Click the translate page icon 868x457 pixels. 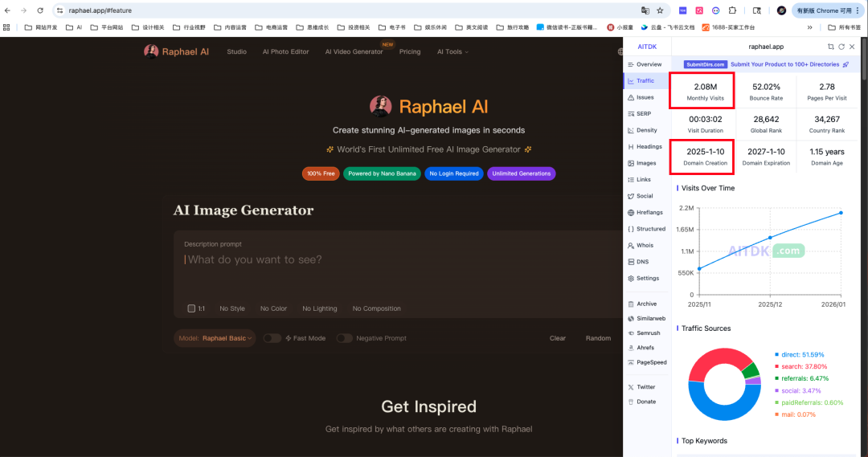(x=645, y=10)
